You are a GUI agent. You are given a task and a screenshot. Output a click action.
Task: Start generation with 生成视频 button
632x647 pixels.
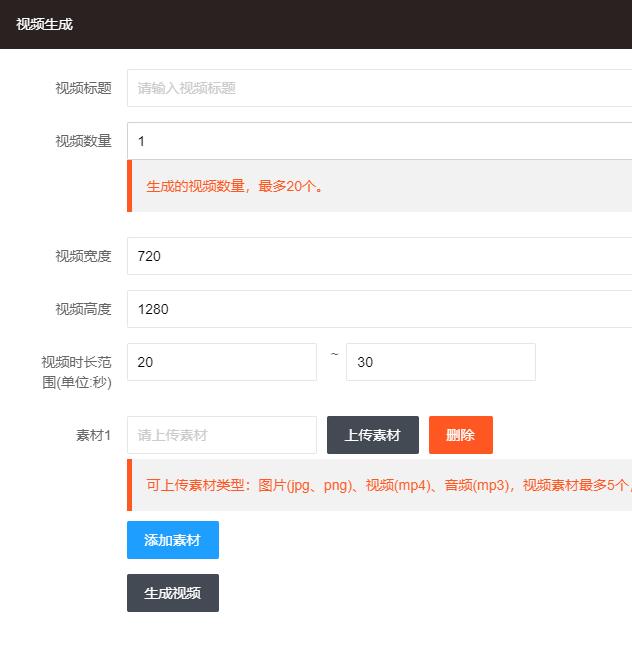click(173, 593)
